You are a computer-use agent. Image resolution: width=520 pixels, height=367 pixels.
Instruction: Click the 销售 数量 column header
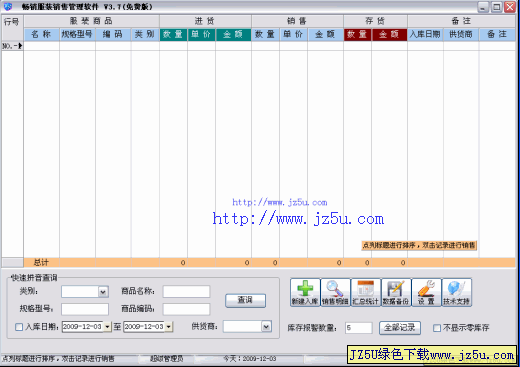point(265,34)
